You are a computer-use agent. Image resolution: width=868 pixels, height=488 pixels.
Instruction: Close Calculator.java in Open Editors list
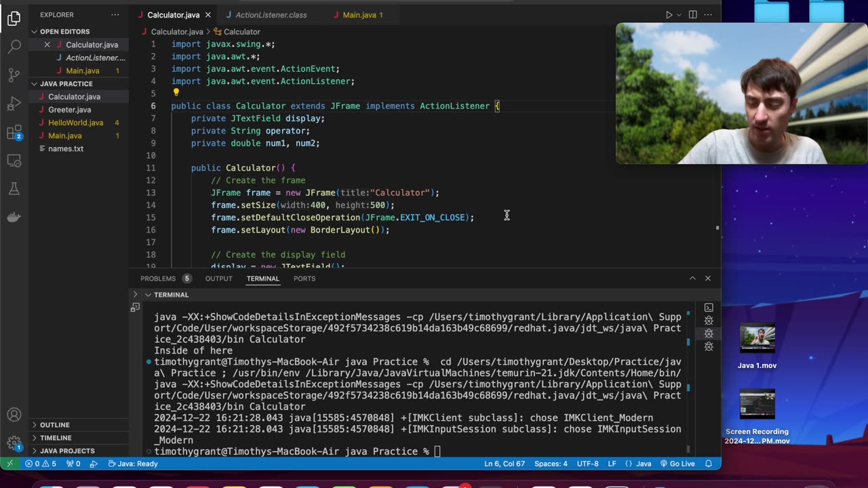click(47, 45)
